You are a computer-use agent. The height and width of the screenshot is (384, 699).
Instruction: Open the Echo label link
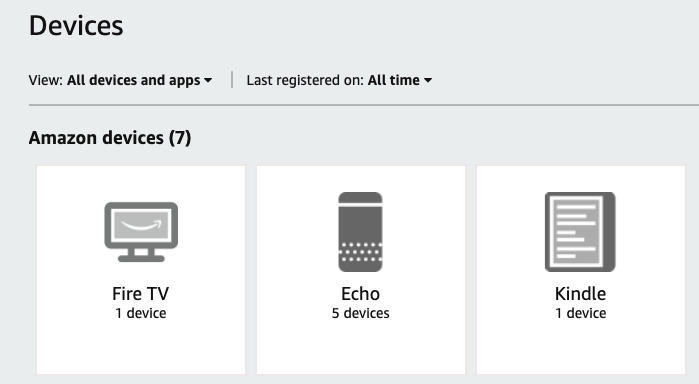pos(360,293)
